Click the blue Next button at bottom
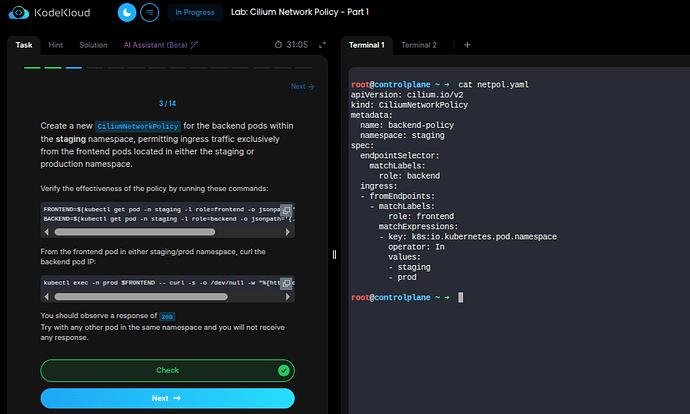The width and height of the screenshot is (690, 414). (x=167, y=397)
